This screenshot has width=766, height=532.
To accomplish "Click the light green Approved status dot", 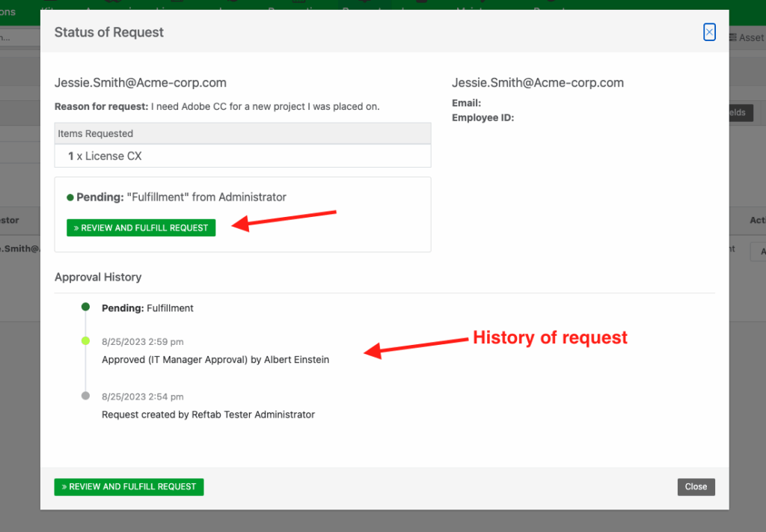I will 85,341.
